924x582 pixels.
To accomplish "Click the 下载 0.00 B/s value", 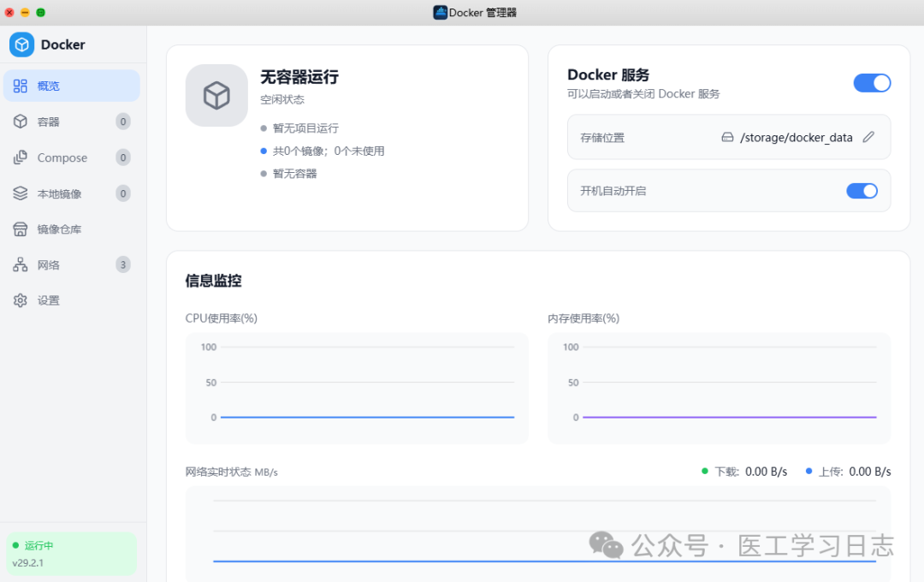I will [x=766, y=472].
